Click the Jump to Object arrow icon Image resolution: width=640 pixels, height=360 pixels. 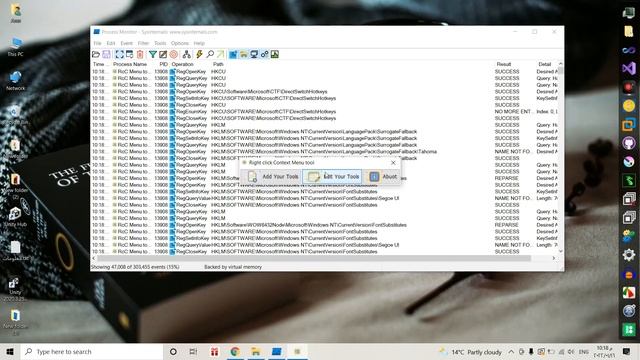pyautogui.click(x=220, y=54)
